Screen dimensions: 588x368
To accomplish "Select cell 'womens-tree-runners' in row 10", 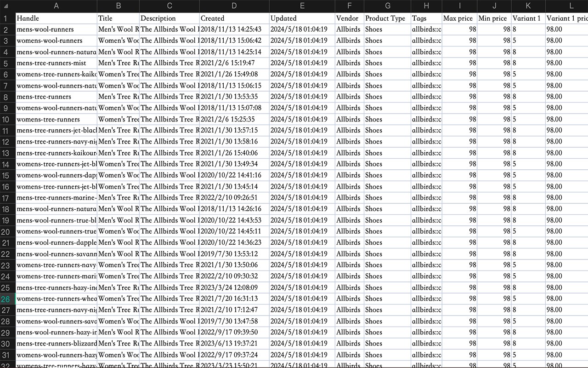I will pos(56,119).
